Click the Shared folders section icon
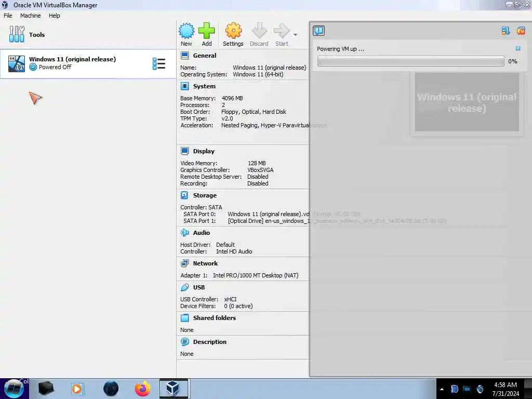This screenshot has height=399, width=532. [x=185, y=318]
